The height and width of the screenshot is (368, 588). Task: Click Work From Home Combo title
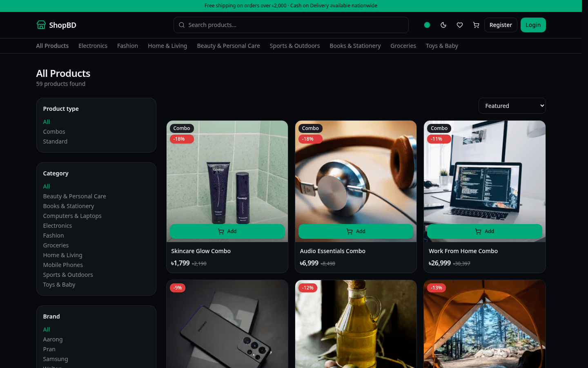pos(463,251)
